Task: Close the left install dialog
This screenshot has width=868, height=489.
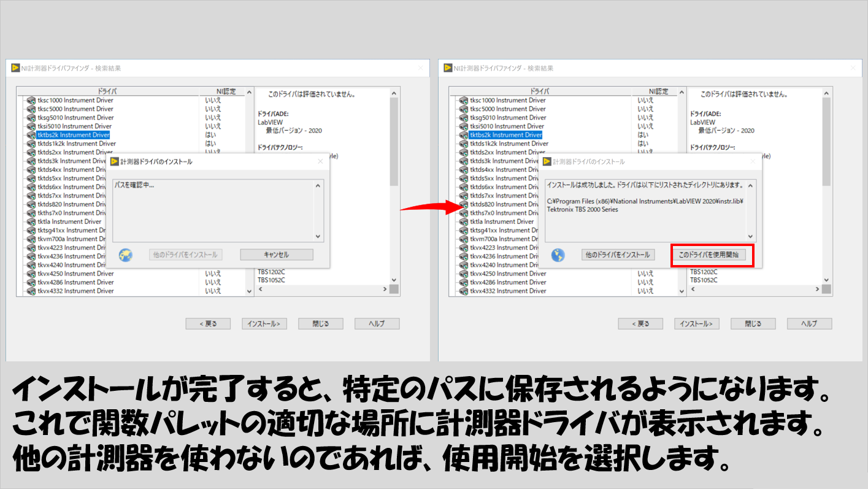Action: tap(320, 161)
